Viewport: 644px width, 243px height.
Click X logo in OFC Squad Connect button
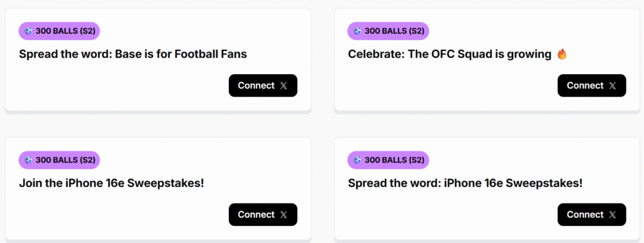(613, 85)
